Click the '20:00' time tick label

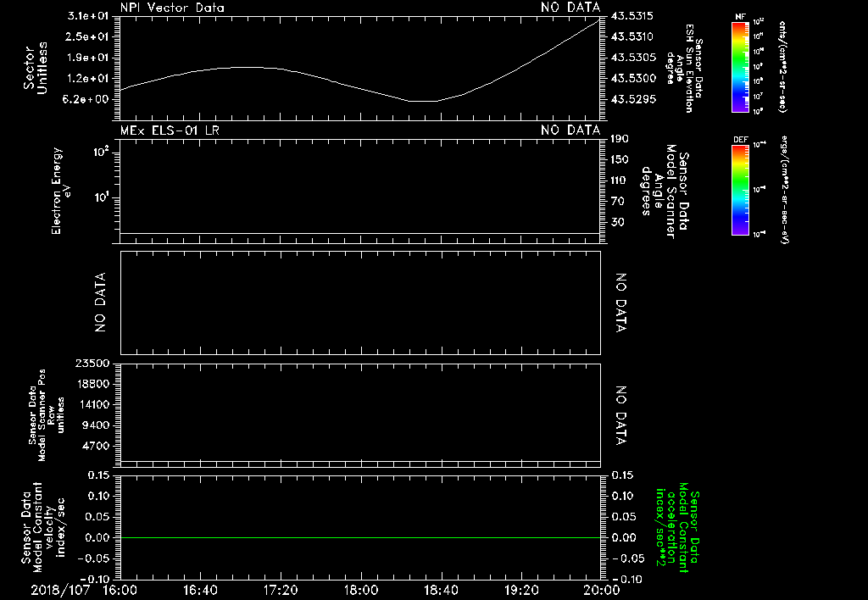pyautogui.click(x=602, y=590)
